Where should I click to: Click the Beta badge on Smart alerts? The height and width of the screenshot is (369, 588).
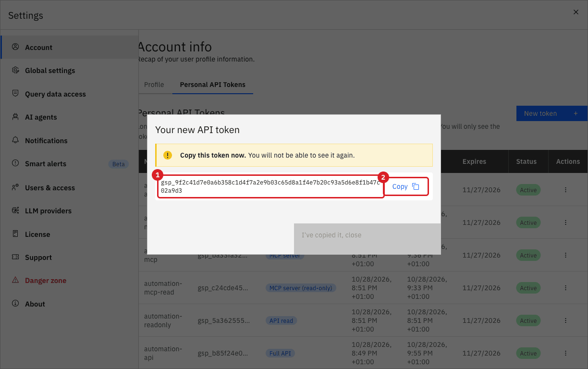pyautogui.click(x=119, y=164)
